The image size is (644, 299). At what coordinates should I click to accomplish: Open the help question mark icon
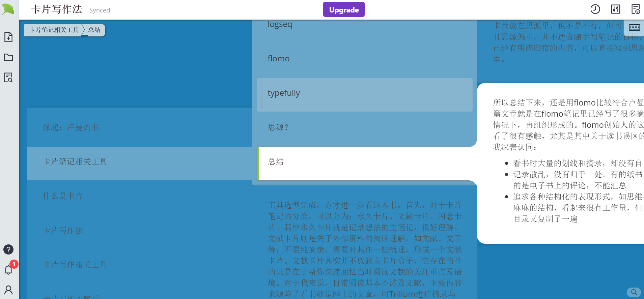[8, 249]
